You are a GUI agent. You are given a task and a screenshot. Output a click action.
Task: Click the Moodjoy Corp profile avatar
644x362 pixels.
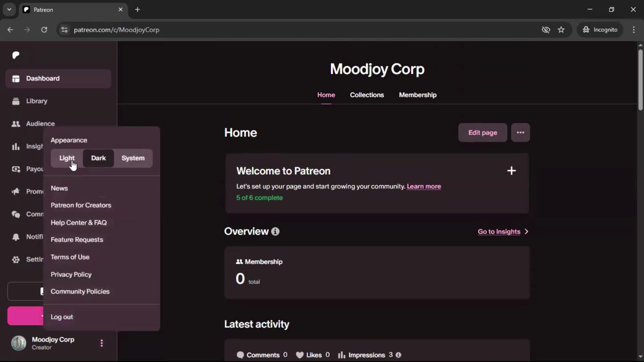click(18, 343)
